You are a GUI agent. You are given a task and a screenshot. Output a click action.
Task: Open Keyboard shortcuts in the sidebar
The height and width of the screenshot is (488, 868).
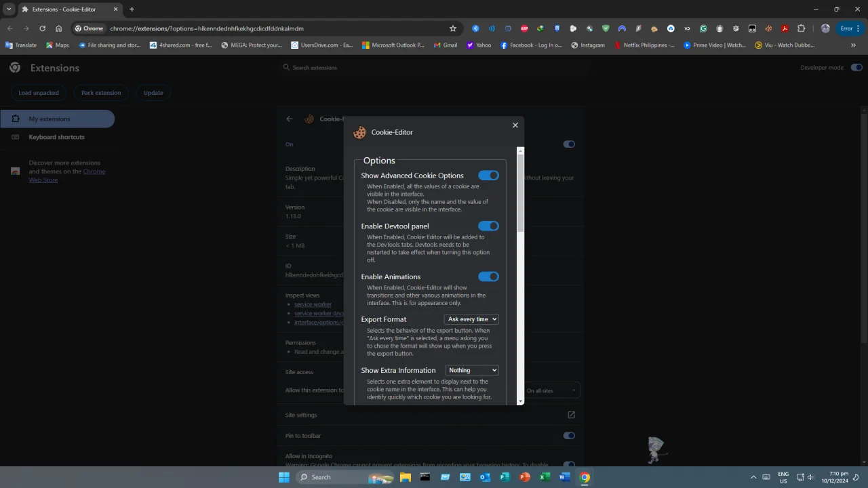click(57, 137)
